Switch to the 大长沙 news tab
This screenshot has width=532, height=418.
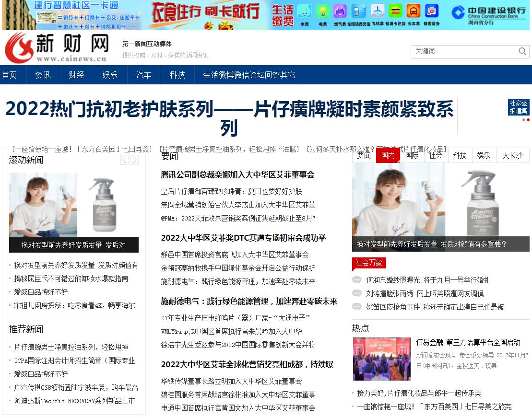[x=512, y=155]
